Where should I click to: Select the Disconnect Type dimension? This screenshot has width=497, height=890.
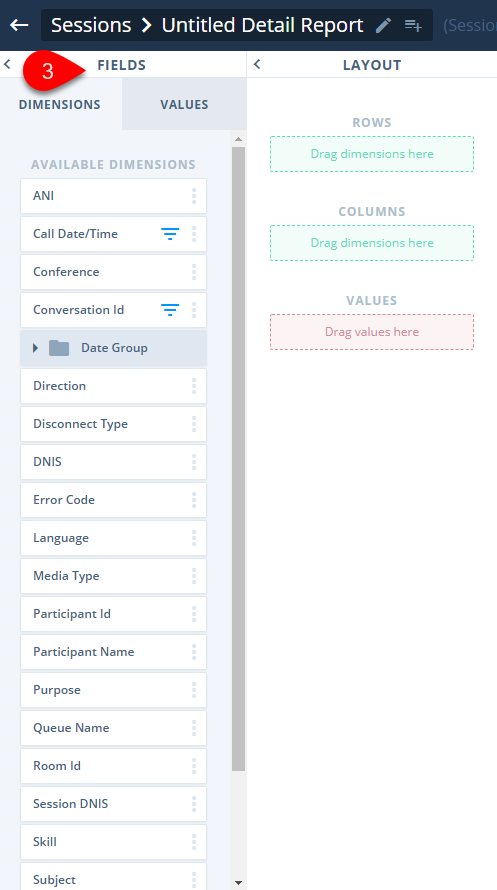pyautogui.click(x=113, y=424)
